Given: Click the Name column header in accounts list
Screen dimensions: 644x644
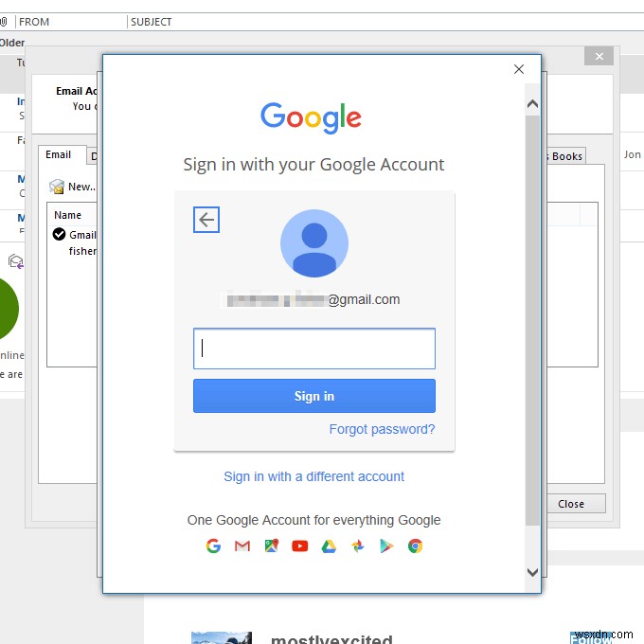Looking at the screenshot, I should 68,215.
